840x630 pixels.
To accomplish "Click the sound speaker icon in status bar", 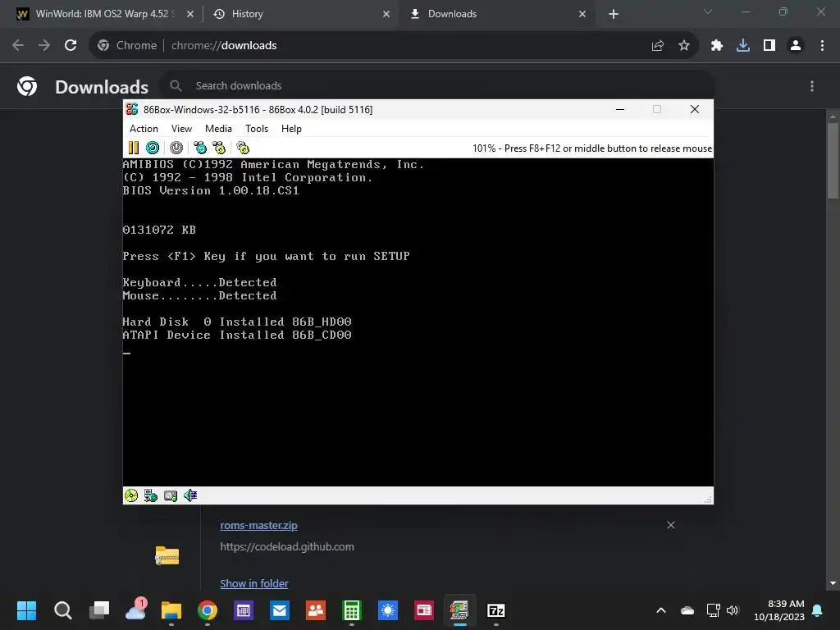I will coord(190,495).
